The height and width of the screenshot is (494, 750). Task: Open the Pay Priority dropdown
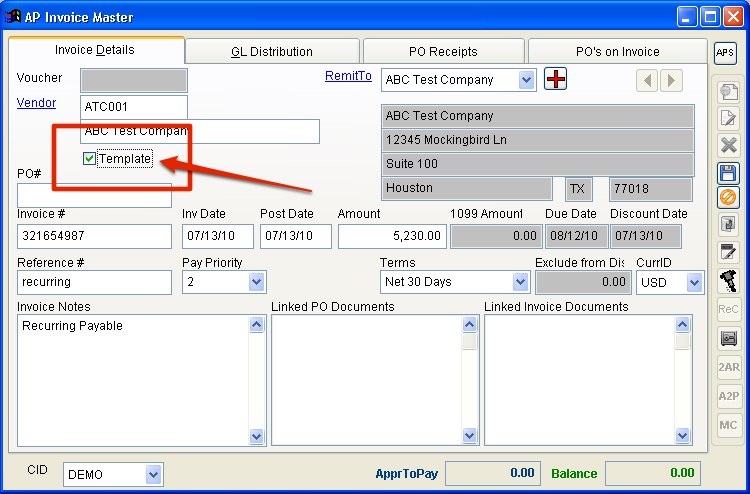[256, 282]
